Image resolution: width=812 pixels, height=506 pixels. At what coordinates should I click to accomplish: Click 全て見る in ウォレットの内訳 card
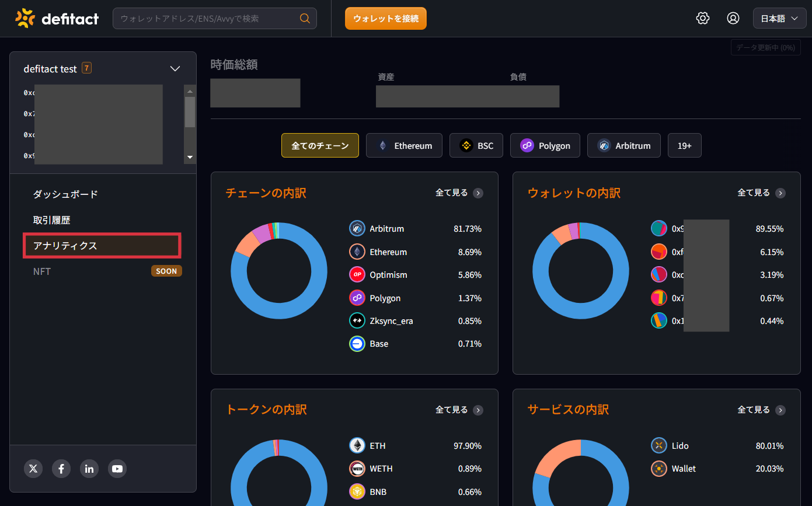click(754, 193)
